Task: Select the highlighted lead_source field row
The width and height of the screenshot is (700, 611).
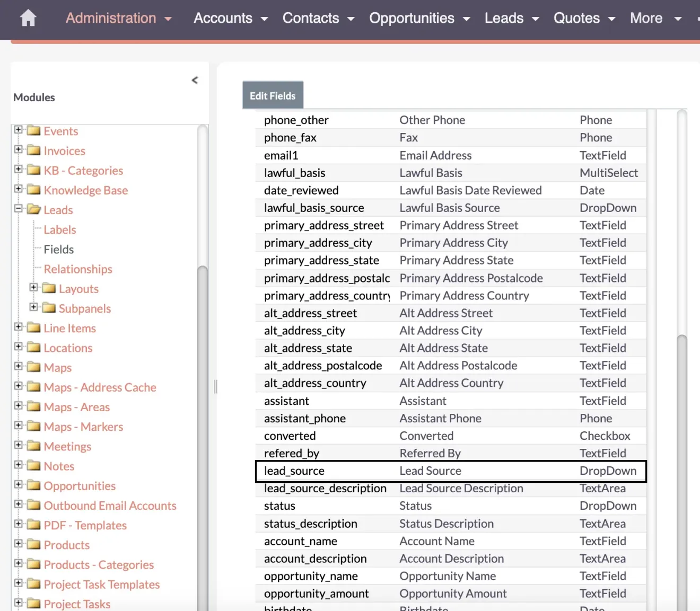Action: (451, 471)
